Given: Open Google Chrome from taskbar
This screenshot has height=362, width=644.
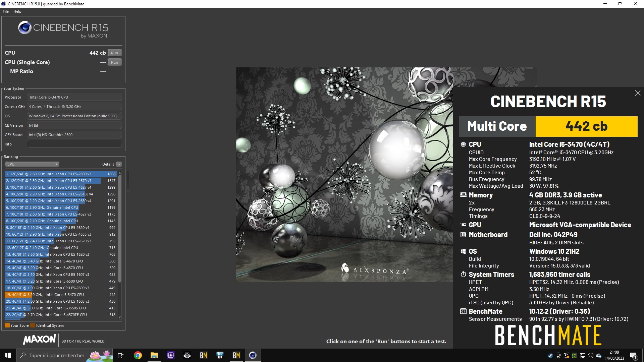Looking at the screenshot, I should (138, 355).
